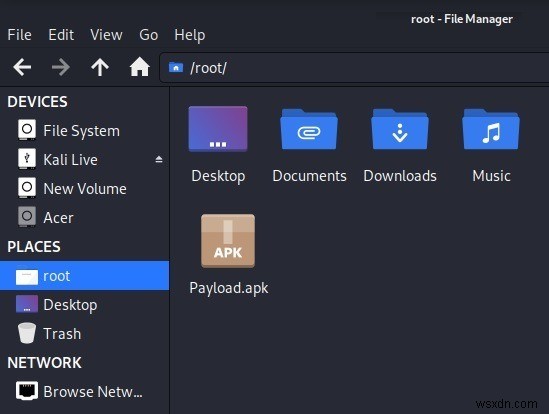The height and width of the screenshot is (414, 549).
Task: Select the Documents folder icon
Action: pyautogui.click(x=309, y=129)
